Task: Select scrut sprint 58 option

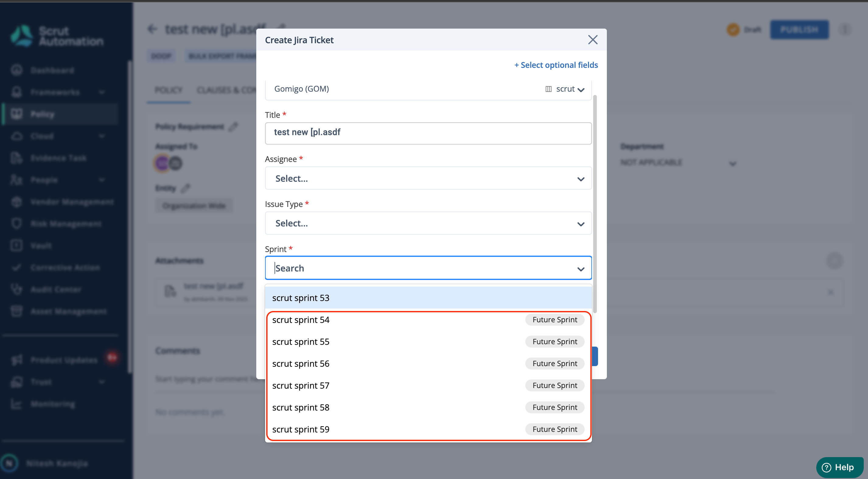Action: [x=428, y=407]
